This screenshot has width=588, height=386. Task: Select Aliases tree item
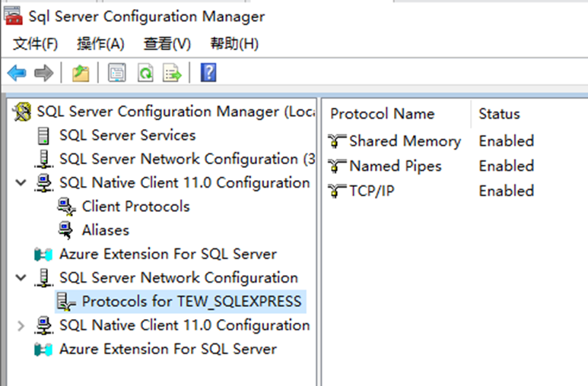(x=106, y=230)
